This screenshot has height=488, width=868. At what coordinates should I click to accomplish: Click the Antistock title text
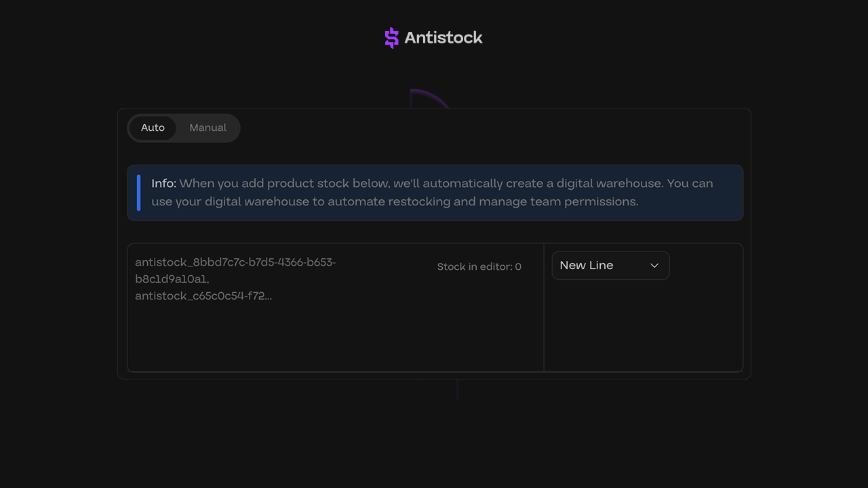point(443,37)
